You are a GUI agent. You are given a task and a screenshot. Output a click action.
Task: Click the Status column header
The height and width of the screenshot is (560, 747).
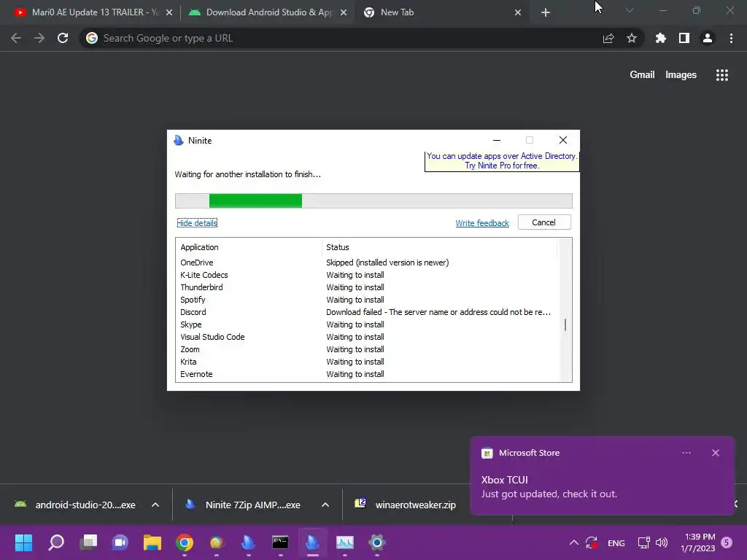439,247
